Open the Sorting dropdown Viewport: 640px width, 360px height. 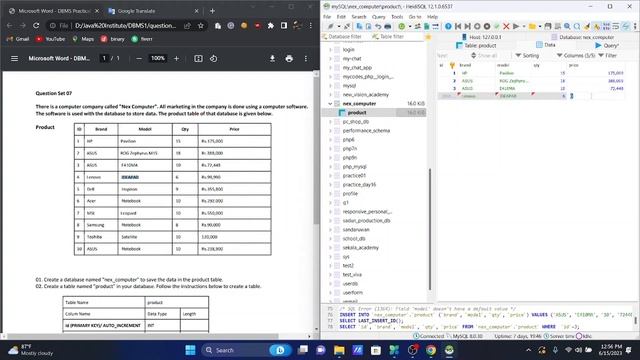(x=527, y=55)
